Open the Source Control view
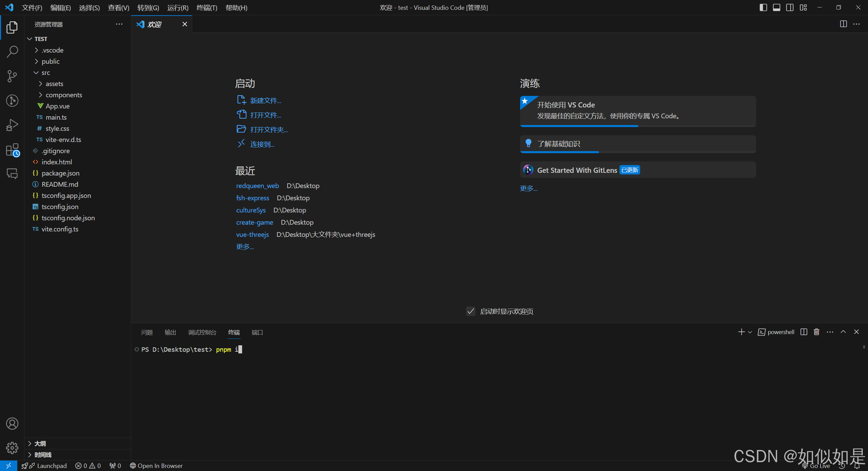 pos(12,76)
